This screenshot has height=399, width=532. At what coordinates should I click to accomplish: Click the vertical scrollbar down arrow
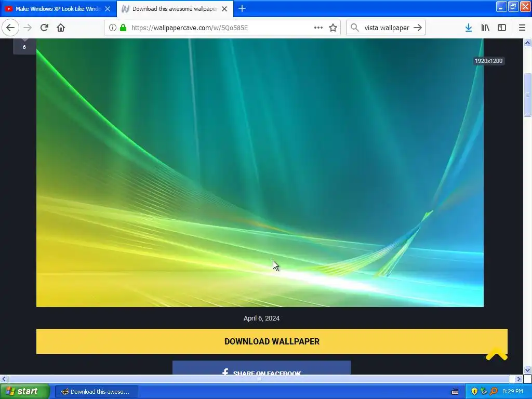[527, 370]
